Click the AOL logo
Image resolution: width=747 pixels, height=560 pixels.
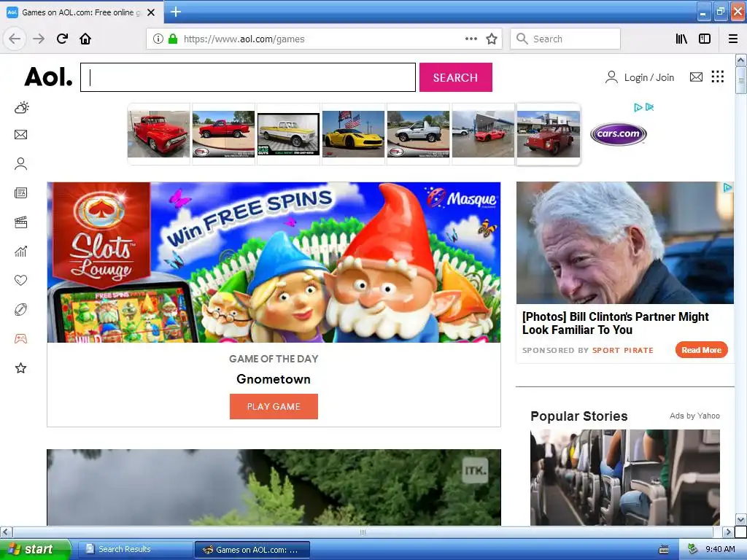pos(49,77)
